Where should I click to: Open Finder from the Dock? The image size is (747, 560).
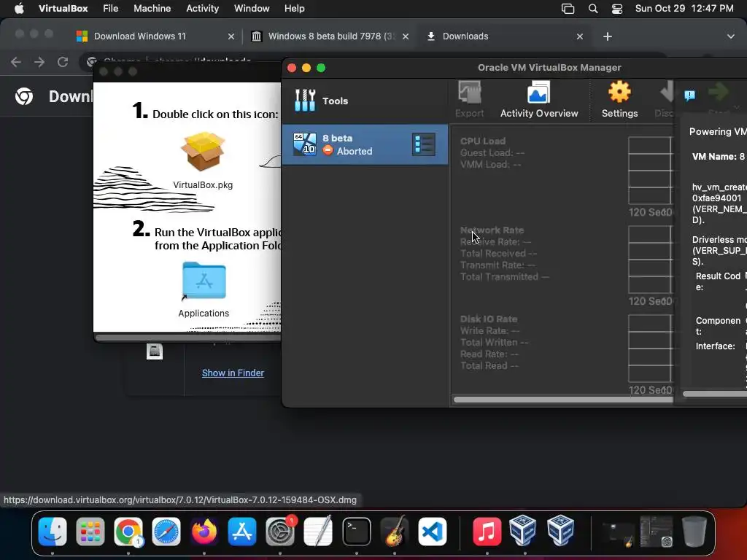pyautogui.click(x=53, y=532)
